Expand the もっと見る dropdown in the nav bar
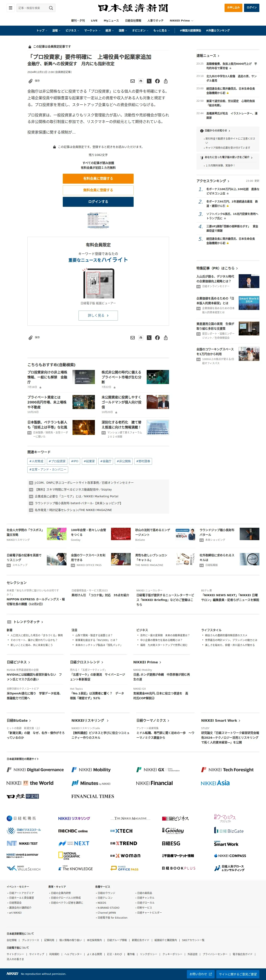The height and width of the screenshot is (980, 266). click(x=162, y=30)
